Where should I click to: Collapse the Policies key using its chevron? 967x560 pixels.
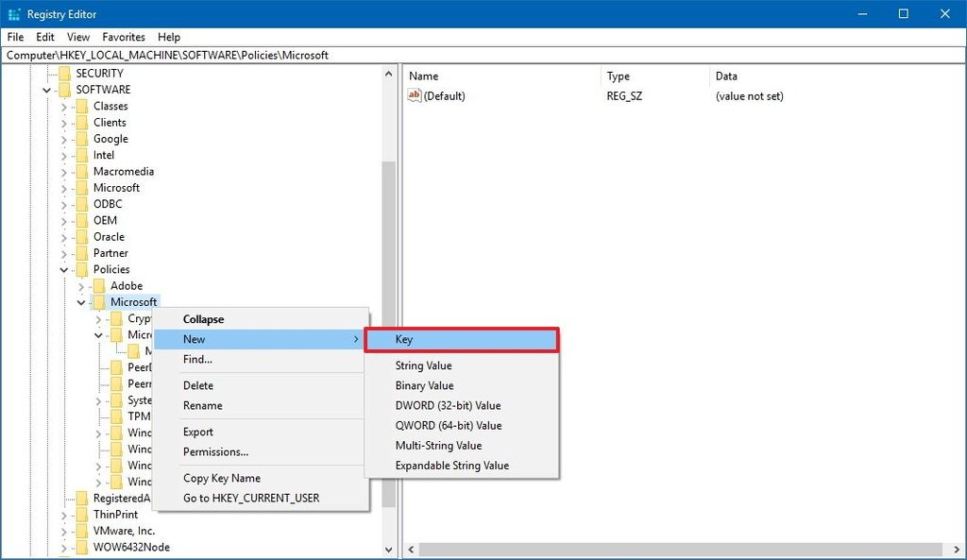click(63, 269)
